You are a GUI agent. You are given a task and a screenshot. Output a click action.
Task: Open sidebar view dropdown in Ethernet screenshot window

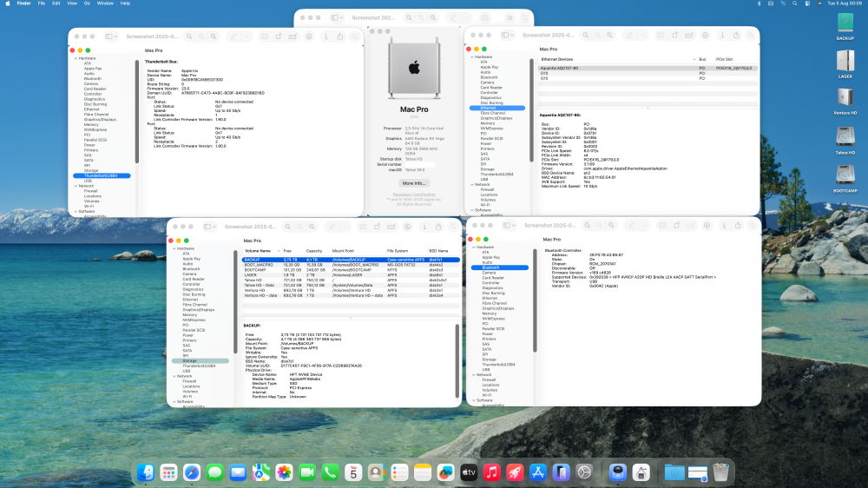point(508,36)
